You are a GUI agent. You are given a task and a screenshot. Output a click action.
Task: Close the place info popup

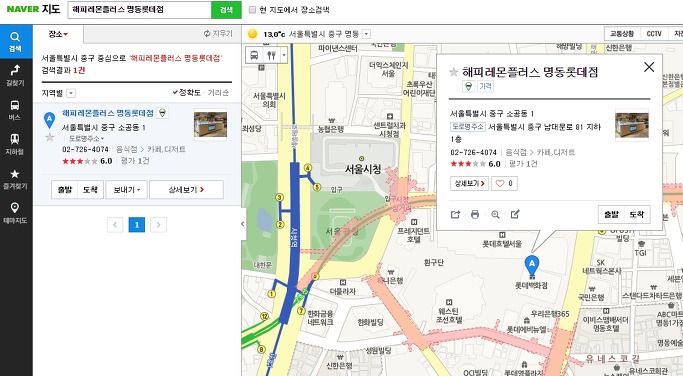(x=649, y=67)
